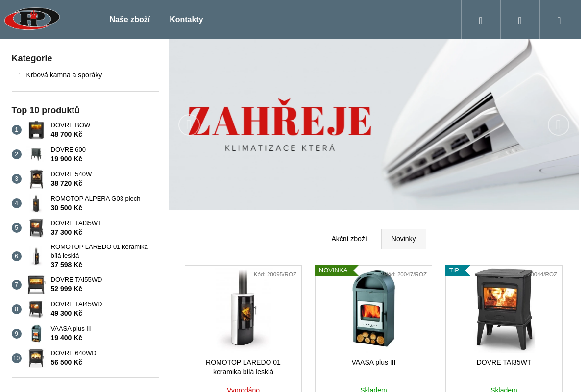Open Kontakty menu item
Viewport: 588px width, 392px height.
click(x=186, y=20)
